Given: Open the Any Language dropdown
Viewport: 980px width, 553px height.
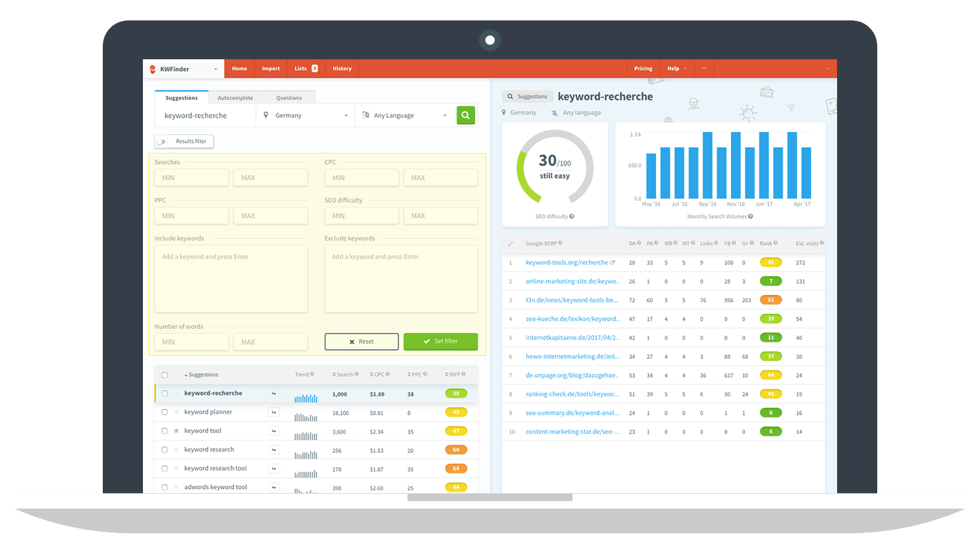Looking at the screenshot, I should coord(404,115).
